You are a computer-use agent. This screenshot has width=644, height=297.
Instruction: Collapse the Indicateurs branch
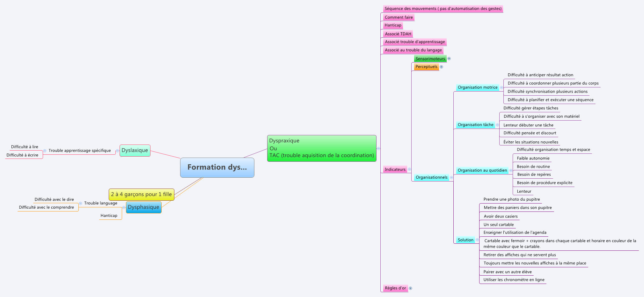tap(410, 169)
